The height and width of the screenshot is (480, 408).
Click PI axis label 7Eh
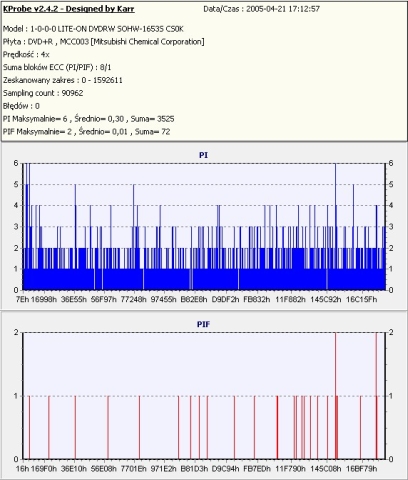[x=22, y=299]
